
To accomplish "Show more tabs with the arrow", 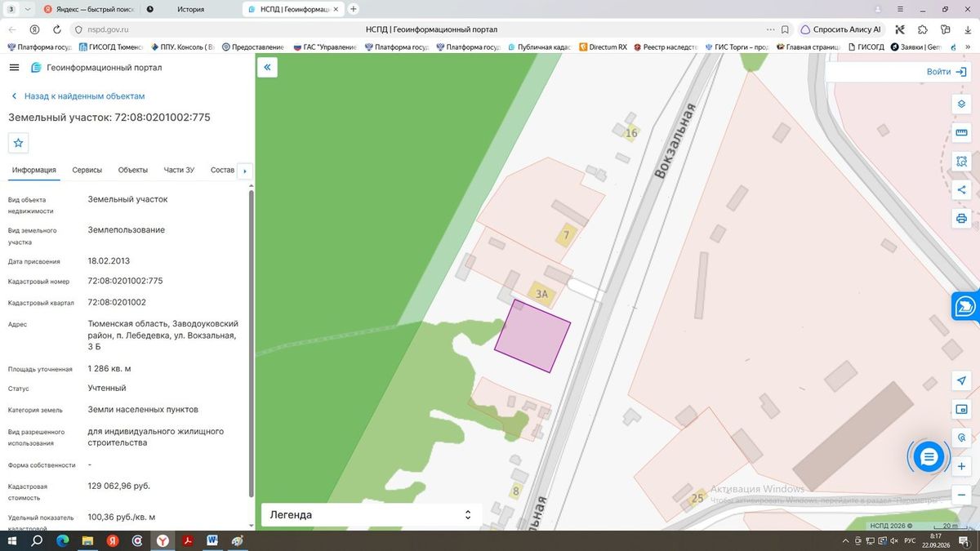I will [244, 171].
